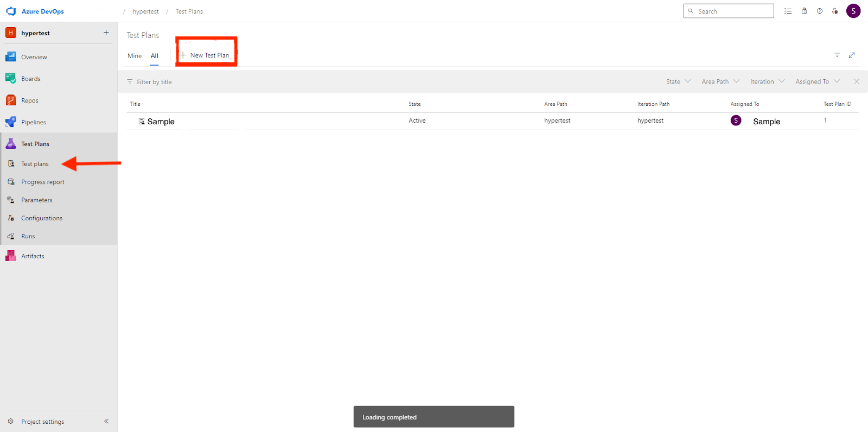Open the Assigned To filter dropdown
868x432 pixels.
818,81
